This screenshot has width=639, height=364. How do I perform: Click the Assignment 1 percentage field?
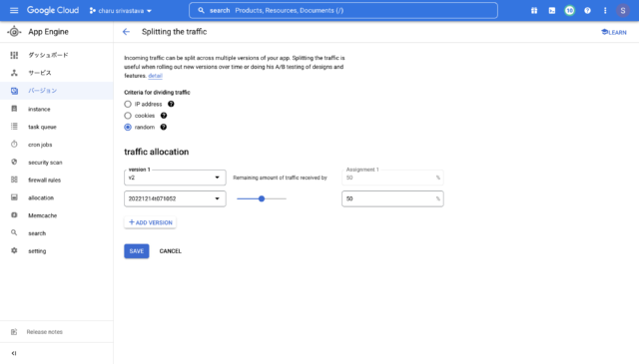[392, 178]
